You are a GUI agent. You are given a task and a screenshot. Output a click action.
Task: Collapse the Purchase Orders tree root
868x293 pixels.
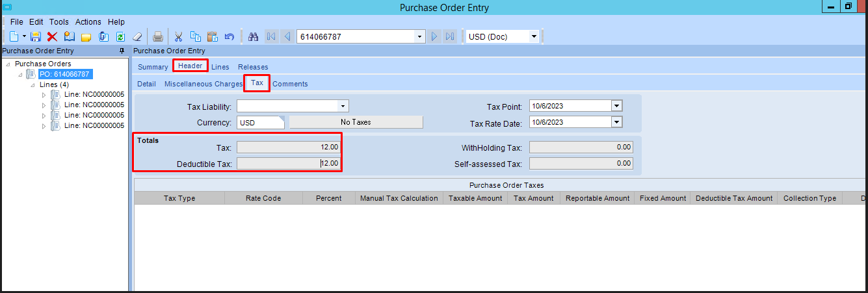click(8, 64)
